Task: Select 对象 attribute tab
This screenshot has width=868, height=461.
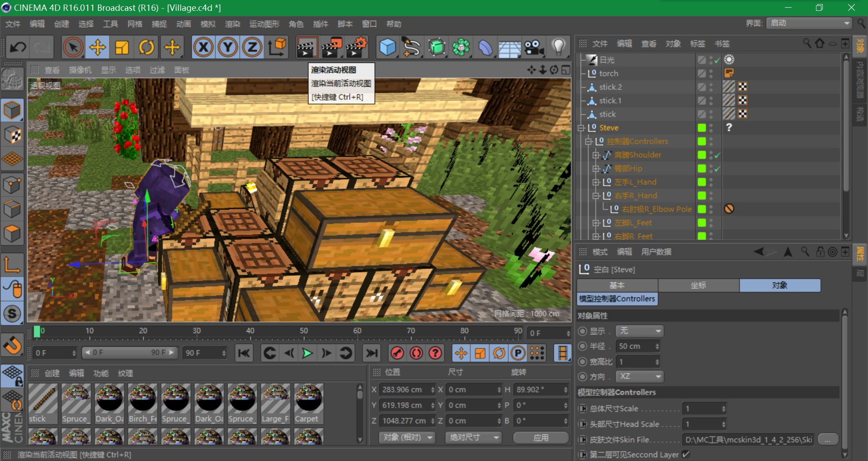Action: 780,285
